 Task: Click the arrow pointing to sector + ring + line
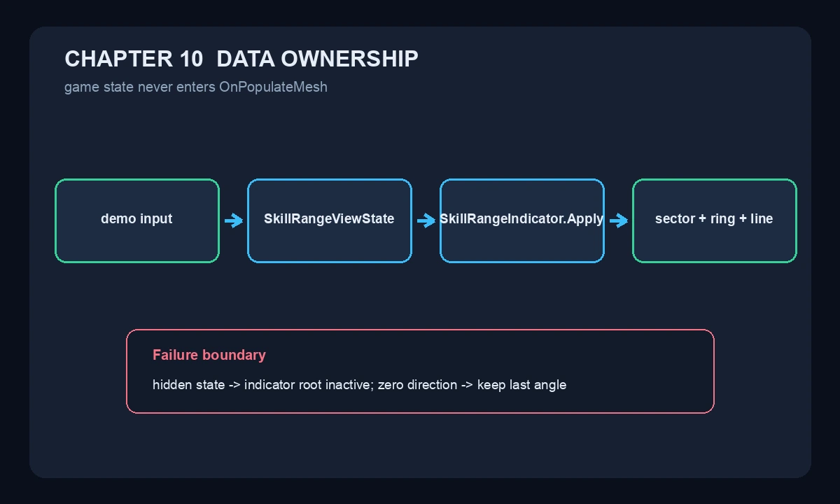tap(619, 221)
